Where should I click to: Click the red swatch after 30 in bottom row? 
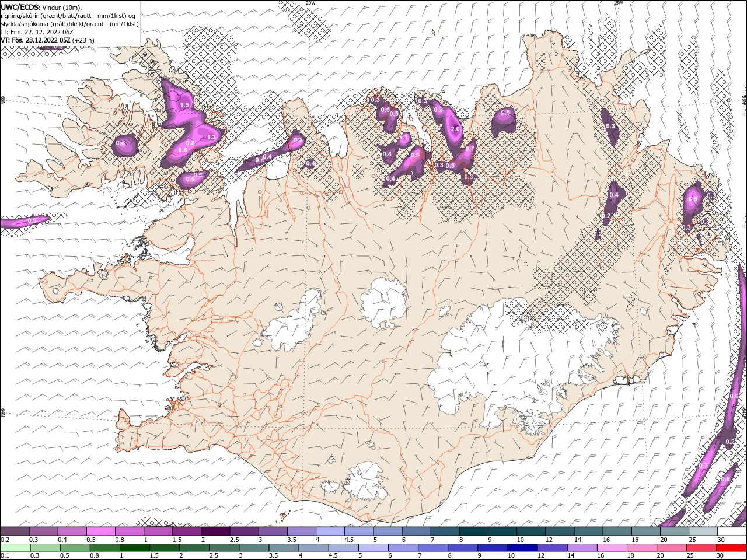(731, 548)
